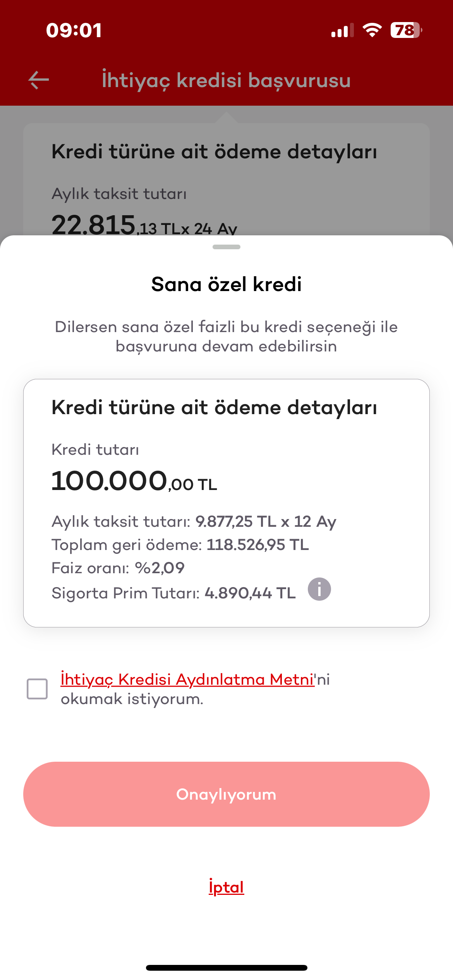Tap the dimmed 22.815,13 TL installment amount

click(x=143, y=225)
